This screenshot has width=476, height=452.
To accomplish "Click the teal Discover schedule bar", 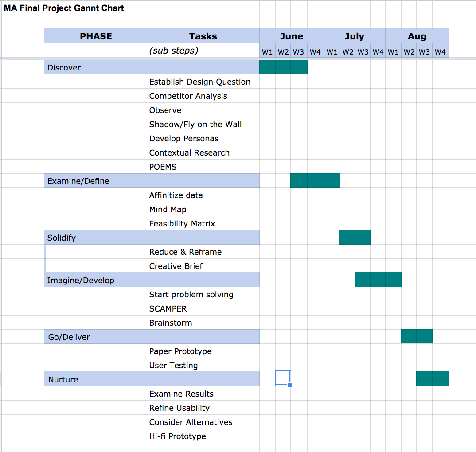I will point(283,67).
